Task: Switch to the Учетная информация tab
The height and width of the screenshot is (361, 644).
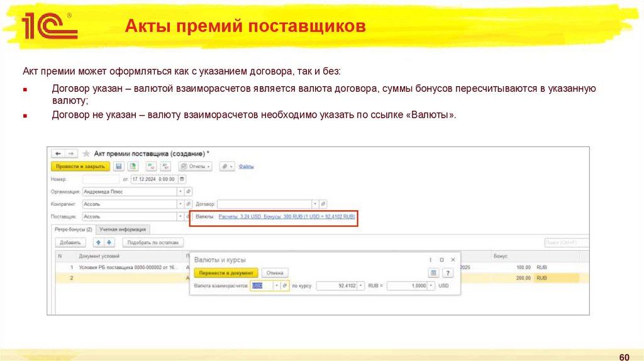Action: point(123,229)
